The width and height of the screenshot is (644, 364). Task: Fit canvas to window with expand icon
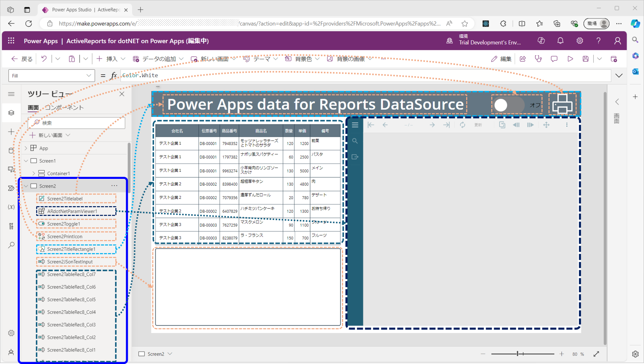[596, 354]
